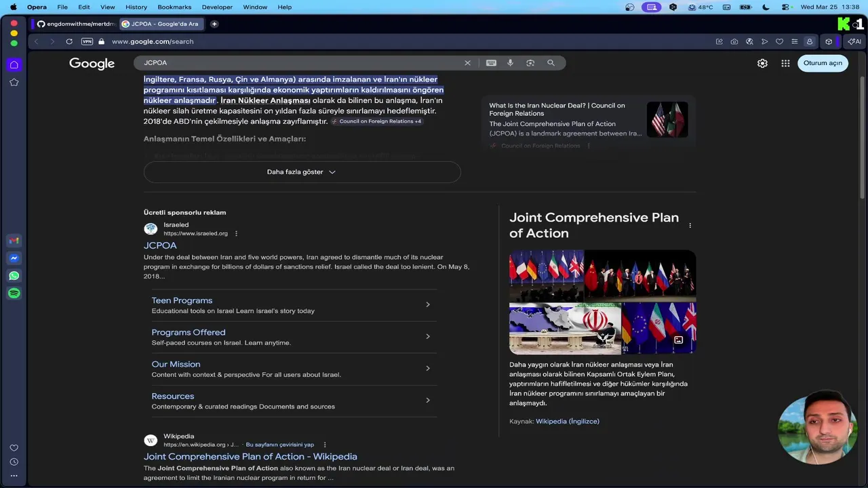Viewport: 868px width, 488px height.
Task: Open the History menu
Action: coord(136,7)
